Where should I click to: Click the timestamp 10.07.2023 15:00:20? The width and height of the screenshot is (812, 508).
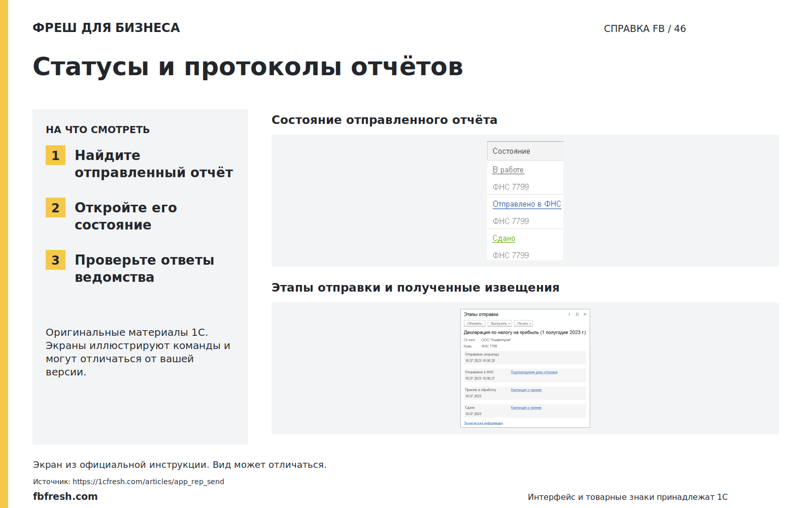480,361
